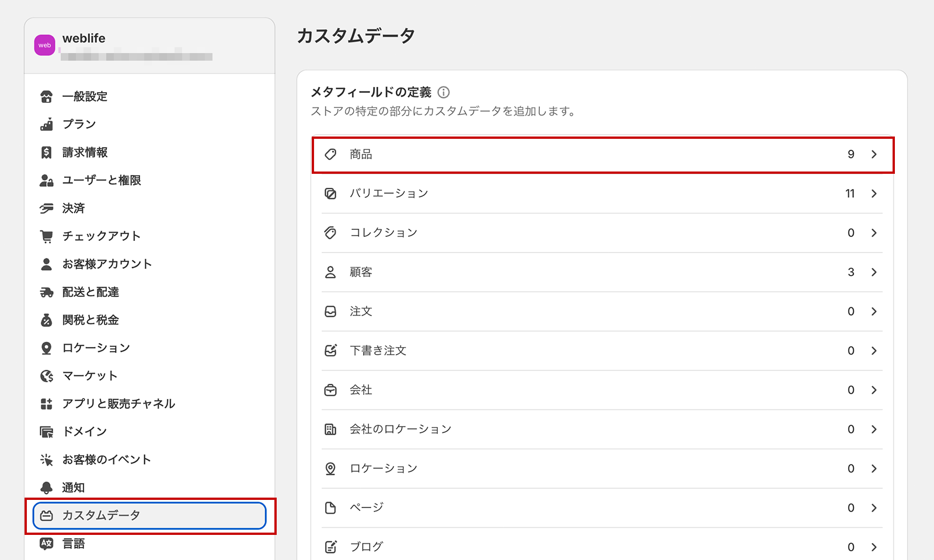Click the 通知 bell icon

click(47, 488)
